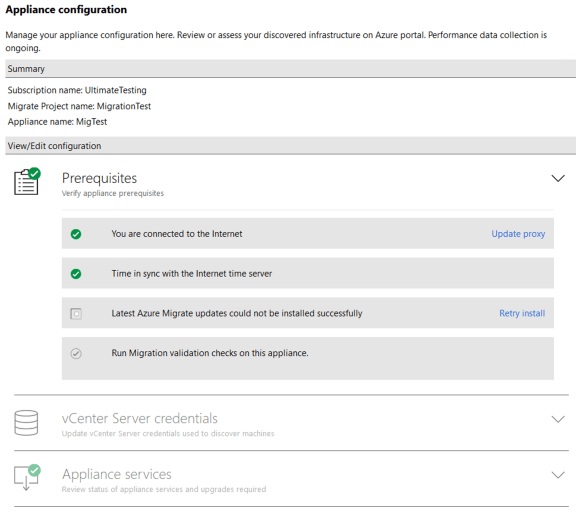The height and width of the screenshot is (514, 576).
Task: Click grey check icon for migration validation
Action: (76, 353)
